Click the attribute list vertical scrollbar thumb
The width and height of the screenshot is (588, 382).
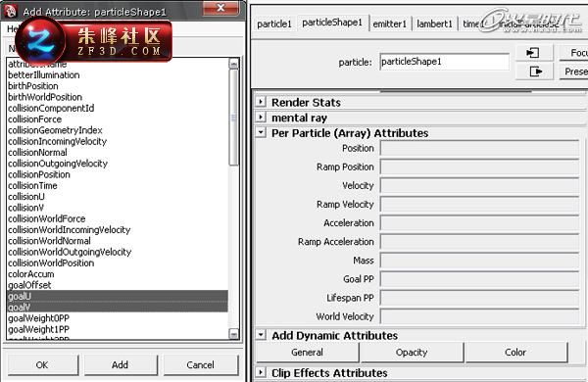(233, 117)
